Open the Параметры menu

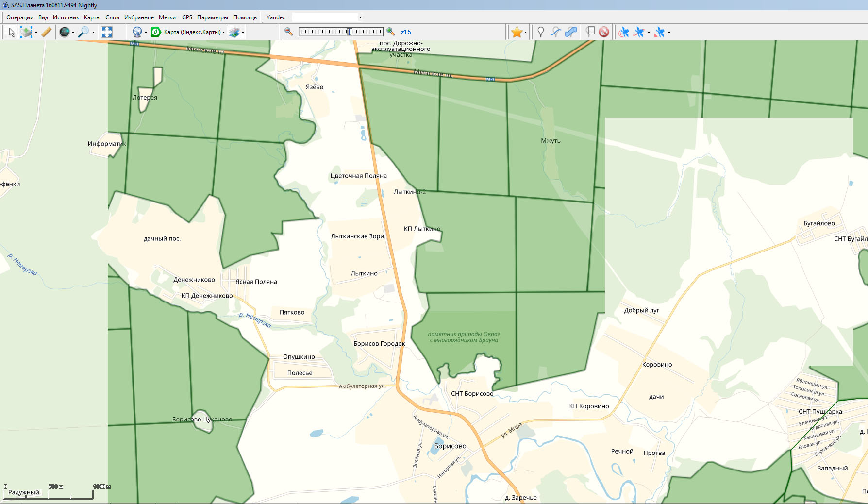pyautogui.click(x=212, y=17)
